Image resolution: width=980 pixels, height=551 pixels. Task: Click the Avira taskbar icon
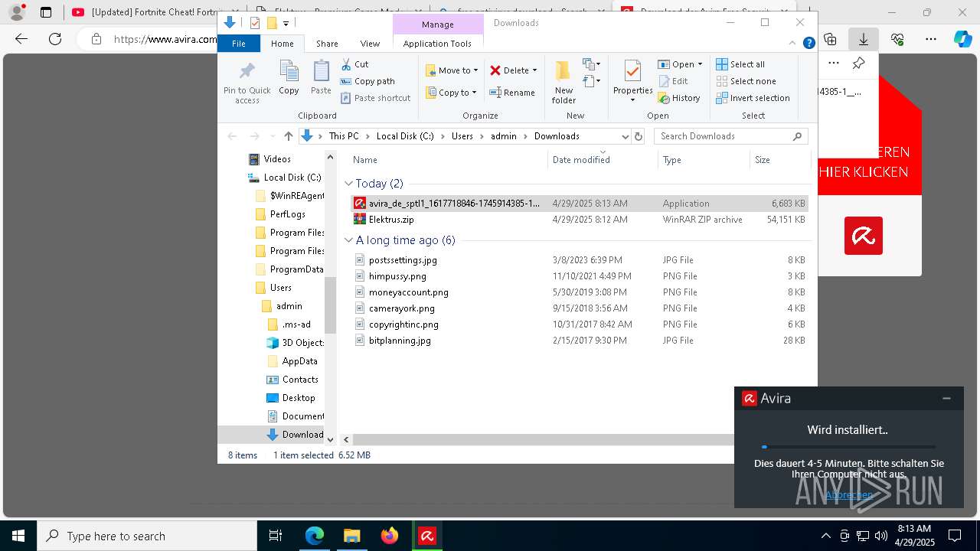427,536
